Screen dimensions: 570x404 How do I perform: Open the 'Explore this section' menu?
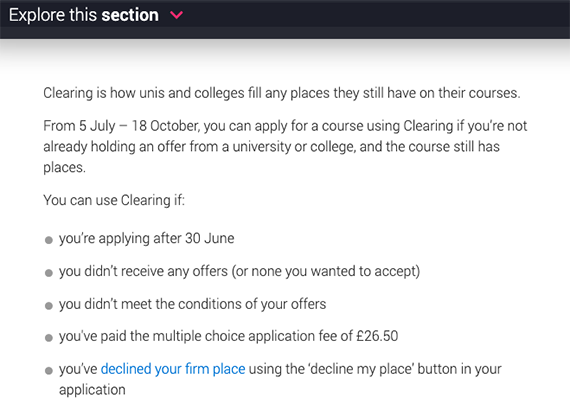pyautogui.click(x=96, y=15)
